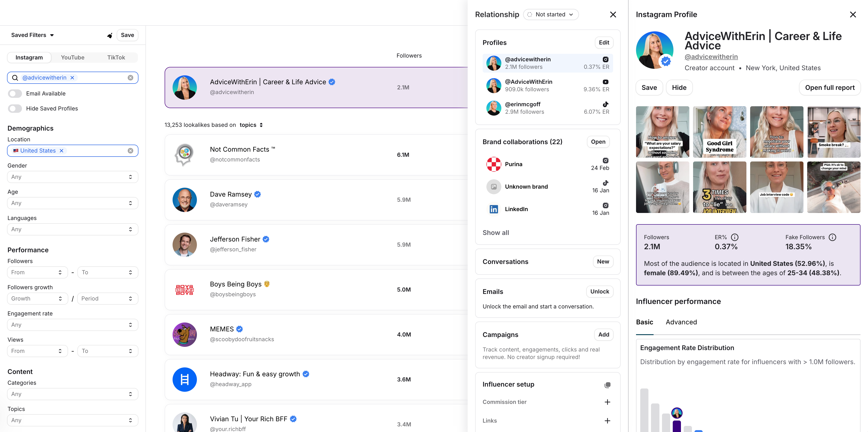Click the Open full report button
The height and width of the screenshot is (432, 868).
830,88
